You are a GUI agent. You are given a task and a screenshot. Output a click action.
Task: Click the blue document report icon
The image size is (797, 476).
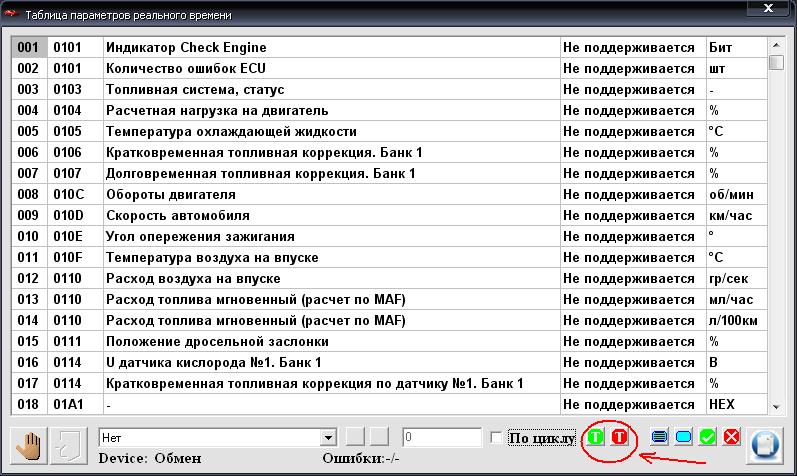[764, 446]
